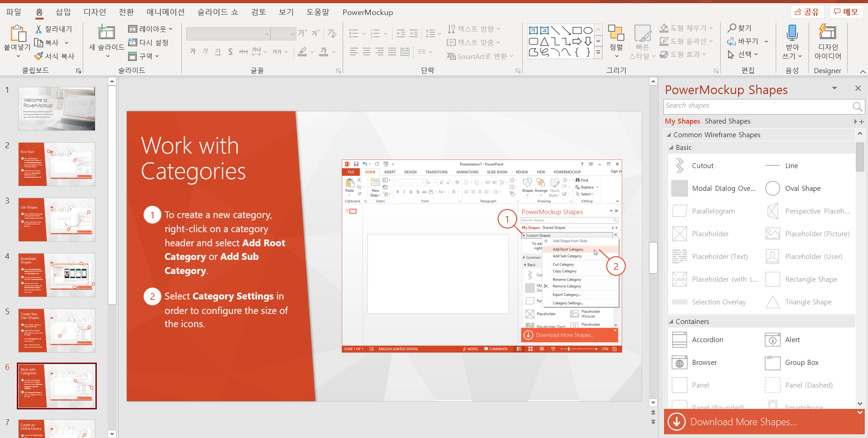
Task: Click the 메모 comments button
Action: [x=846, y=12]
